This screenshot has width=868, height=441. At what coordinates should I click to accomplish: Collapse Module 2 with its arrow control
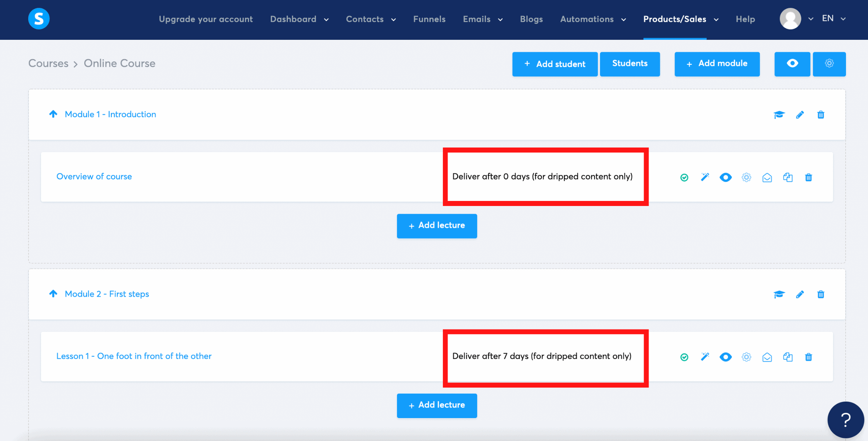point(53,293)
